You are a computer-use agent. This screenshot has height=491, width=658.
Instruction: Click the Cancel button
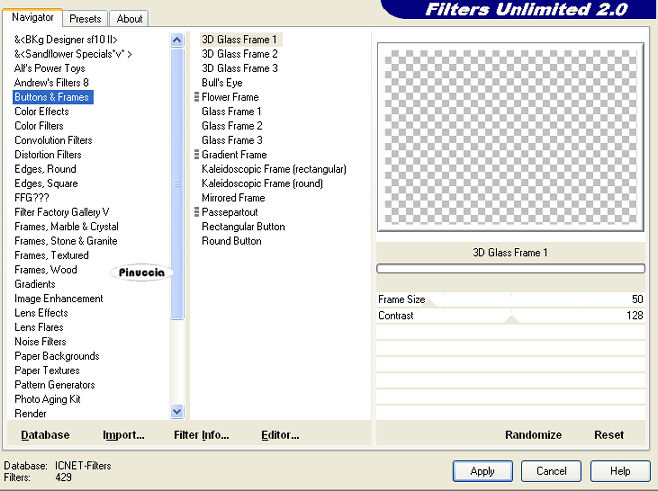point(551,471)
